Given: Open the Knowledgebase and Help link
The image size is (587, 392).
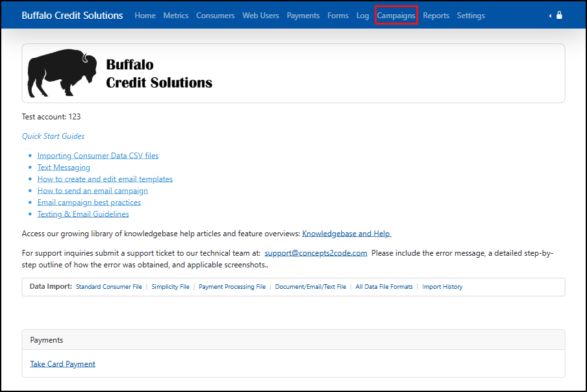Looking at the screenshot, I should tap(346, 234).
